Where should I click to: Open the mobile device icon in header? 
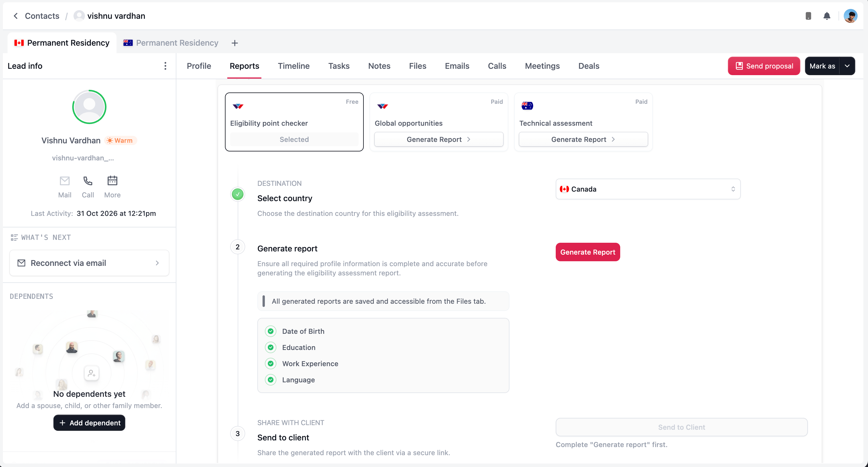(808, 16)
